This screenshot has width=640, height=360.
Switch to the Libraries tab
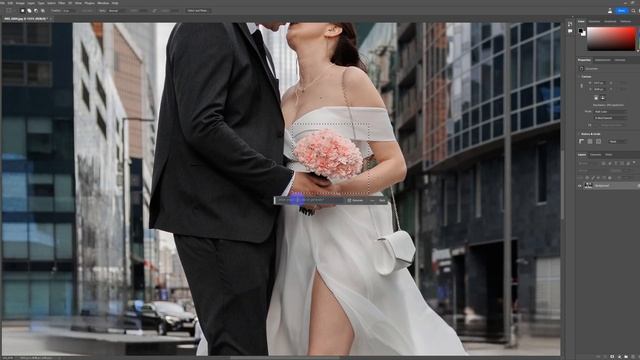pyautogui.click(x=620, y=60)
